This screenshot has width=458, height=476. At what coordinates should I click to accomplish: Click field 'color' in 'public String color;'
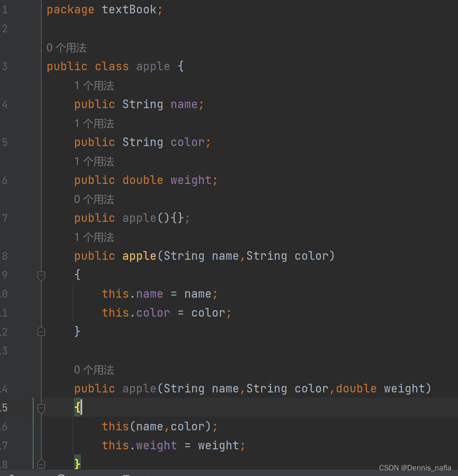coord(188,142)
